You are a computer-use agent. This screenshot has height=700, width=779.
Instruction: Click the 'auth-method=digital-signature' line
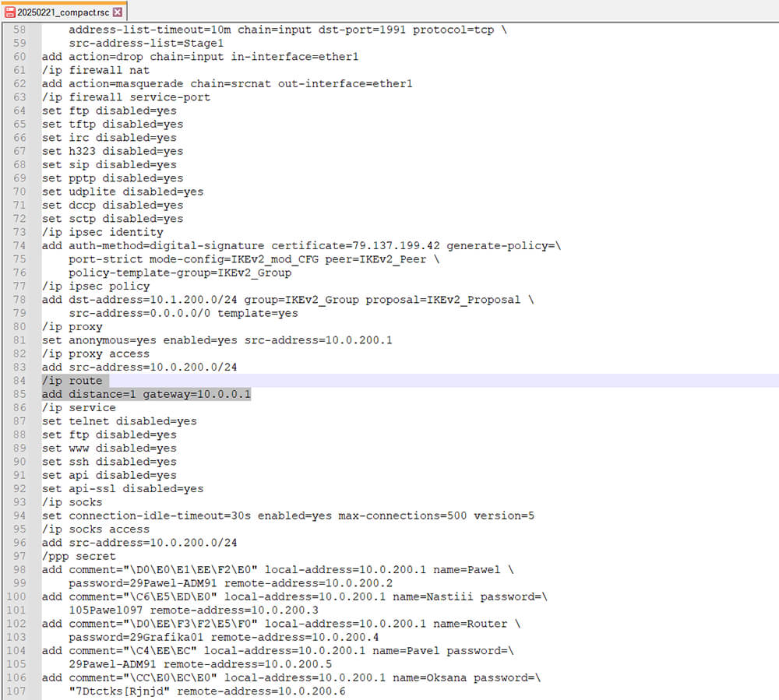tap(301, 246)
